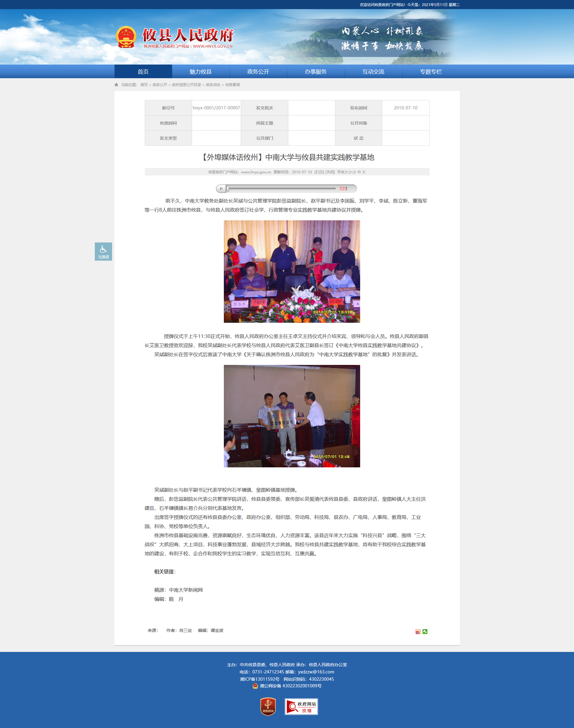Adjust the audio player volume bars

(343, 189)
